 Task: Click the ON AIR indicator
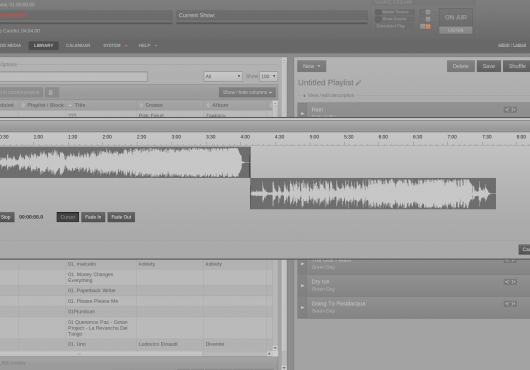pos(456,18)
